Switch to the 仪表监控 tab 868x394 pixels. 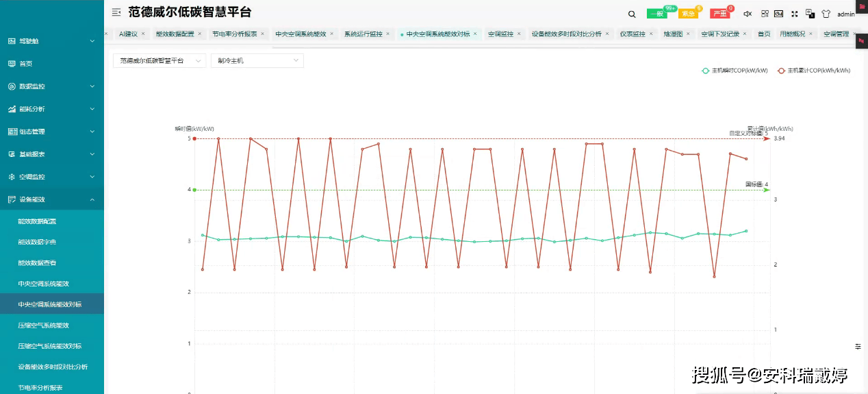[x=633, y=34]
